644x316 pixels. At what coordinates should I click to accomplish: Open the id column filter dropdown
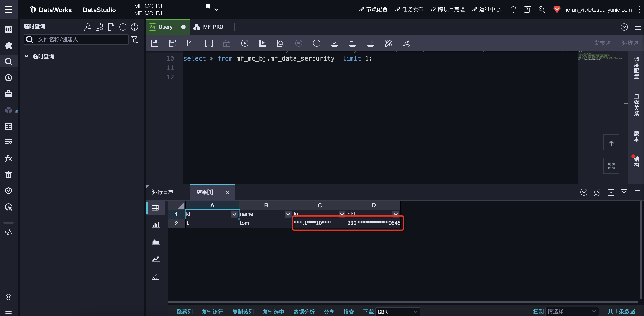[x=234, y=214]
